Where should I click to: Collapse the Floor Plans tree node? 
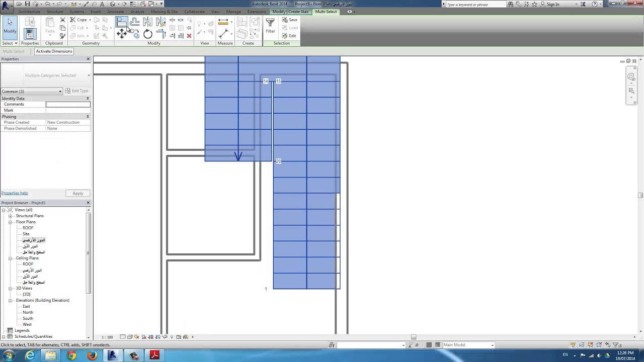click(10, 222)
